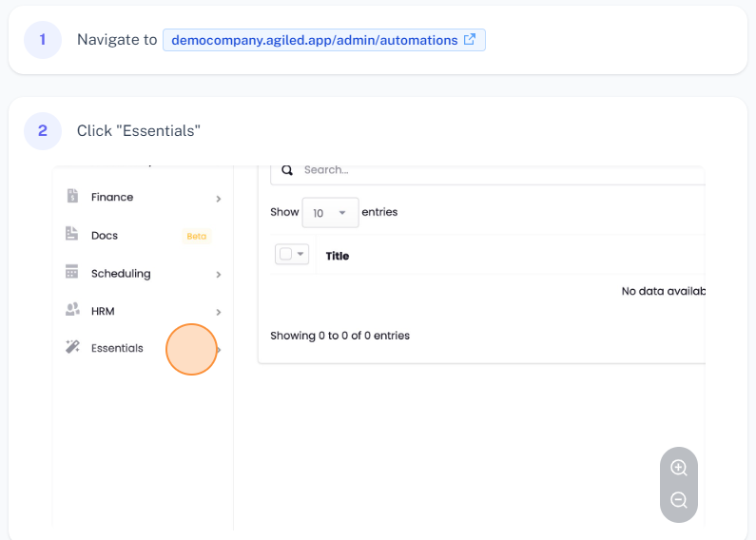Image resolution: width=756 pixels, height=540 pixels.
Task: Click the Title column header
Action: pyautogui.click(x=338, y=256)
